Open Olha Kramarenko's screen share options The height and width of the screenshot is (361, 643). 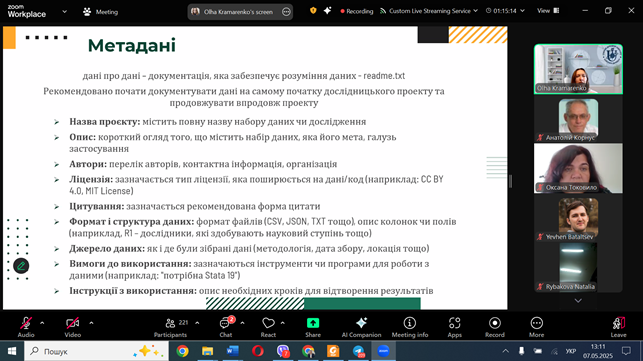[286, 12]
